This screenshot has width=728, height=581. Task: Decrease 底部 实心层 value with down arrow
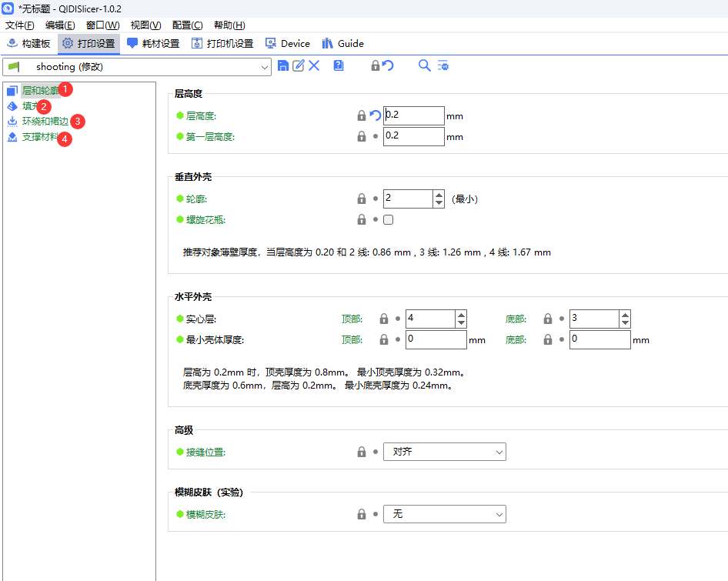click(625, 323)
